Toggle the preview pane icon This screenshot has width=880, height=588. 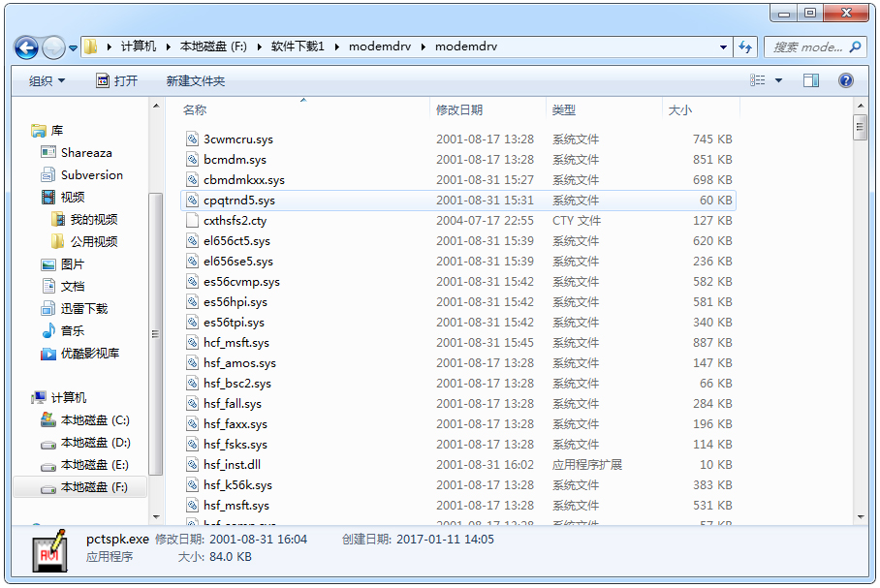811,80
